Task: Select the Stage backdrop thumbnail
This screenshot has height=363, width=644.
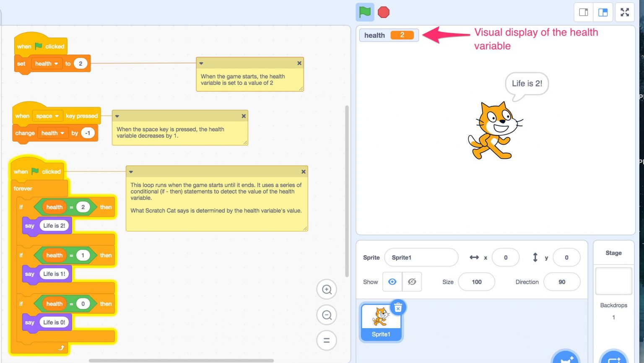Action: point(613,281)
